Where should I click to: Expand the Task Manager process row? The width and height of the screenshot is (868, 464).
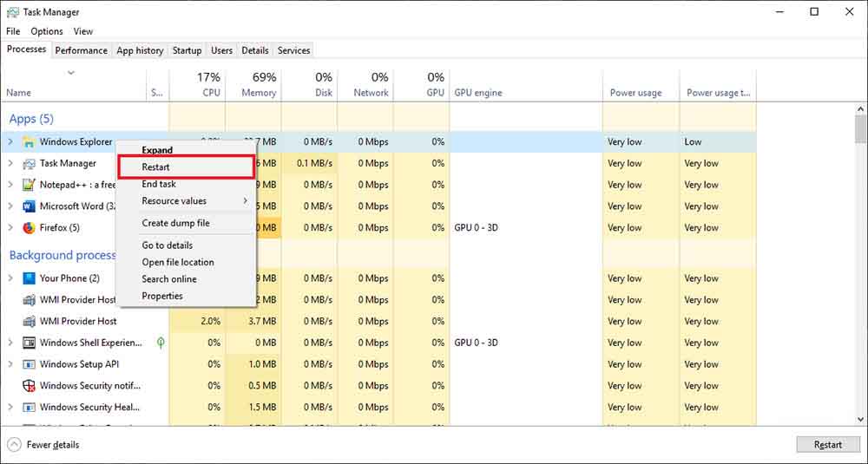10,164
